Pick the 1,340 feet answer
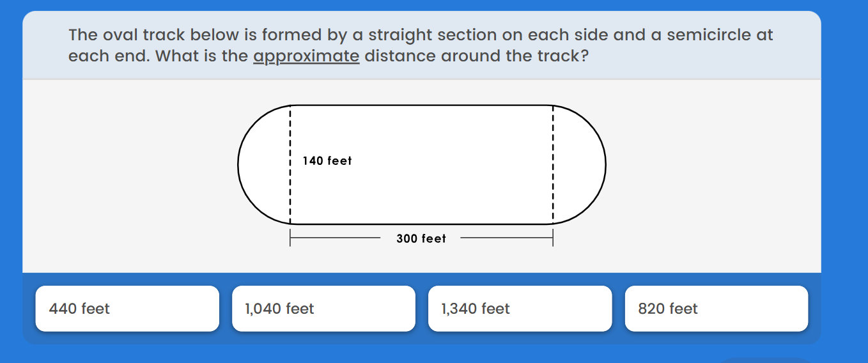This screenshot has width=868, height=363. click(x=520, y=309)
